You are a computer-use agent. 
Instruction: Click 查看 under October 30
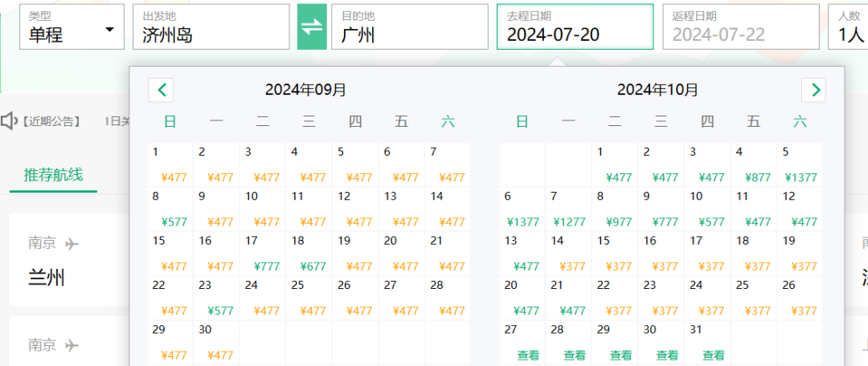(667, 355)
